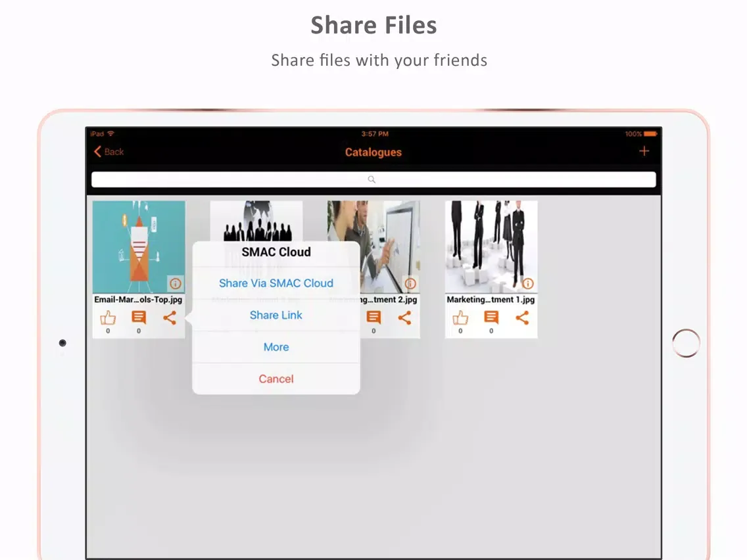Screen dimensions: 747x560
Task: Open the silhouettes crowd image thumbnail
Action: (256, 221)
